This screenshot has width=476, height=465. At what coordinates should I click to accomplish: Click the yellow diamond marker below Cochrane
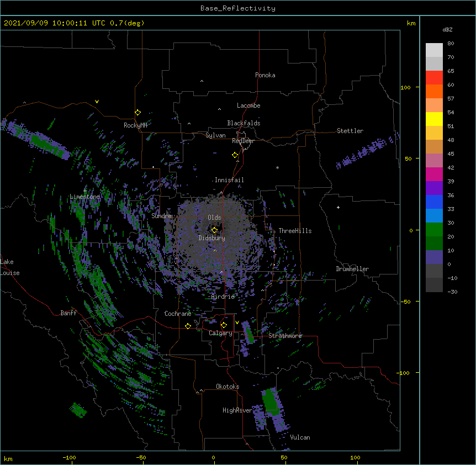(188, 326)
